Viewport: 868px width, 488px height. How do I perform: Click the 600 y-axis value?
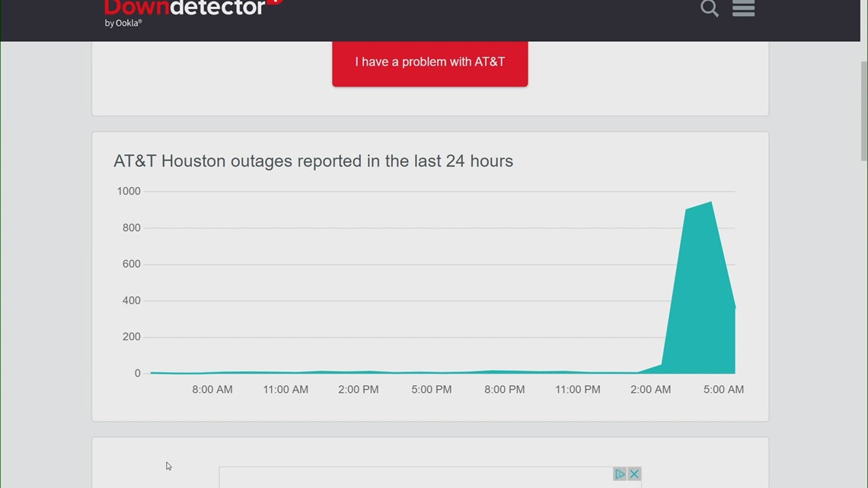(x=131, y=264)
